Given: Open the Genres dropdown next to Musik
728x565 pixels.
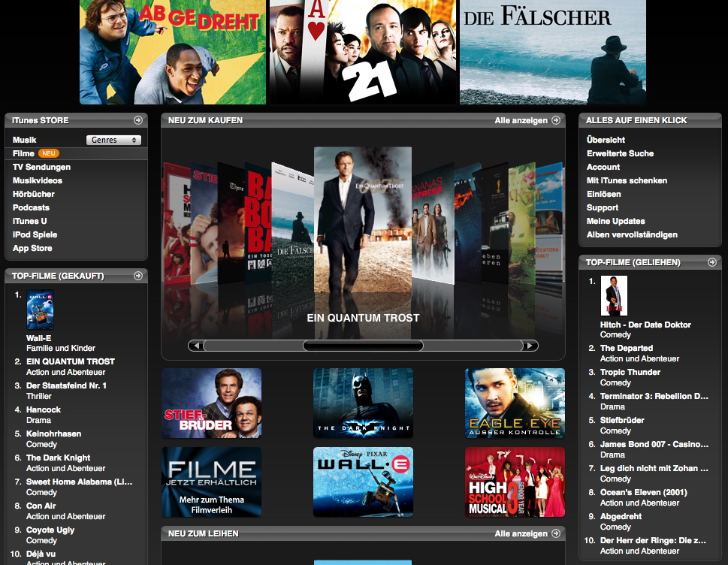Looking at the screenshot, I should click(x=113, y=140).
